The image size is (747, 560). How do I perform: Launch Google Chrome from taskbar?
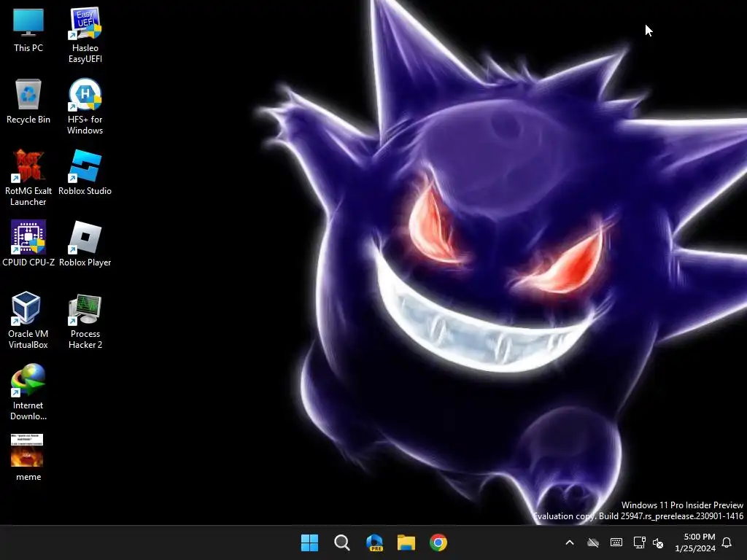438,542
